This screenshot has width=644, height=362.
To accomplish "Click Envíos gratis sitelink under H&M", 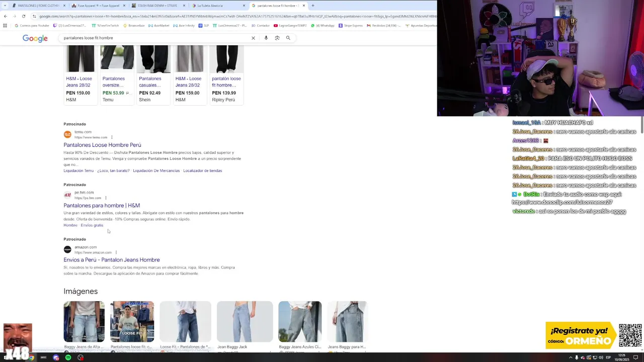I will tap(92, 225).
